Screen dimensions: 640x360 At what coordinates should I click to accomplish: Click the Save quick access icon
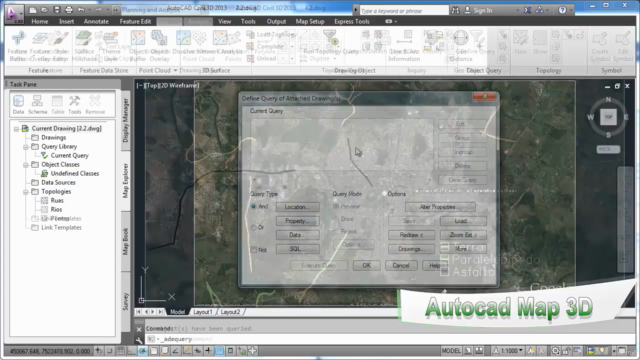pos(57,10)
